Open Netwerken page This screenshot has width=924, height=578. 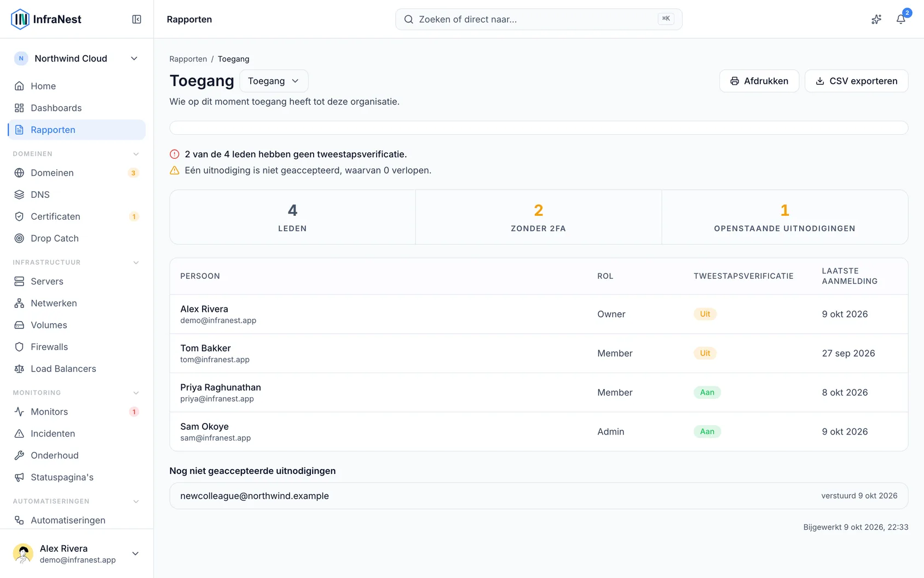pyautogui.click(x=77, y=303)
